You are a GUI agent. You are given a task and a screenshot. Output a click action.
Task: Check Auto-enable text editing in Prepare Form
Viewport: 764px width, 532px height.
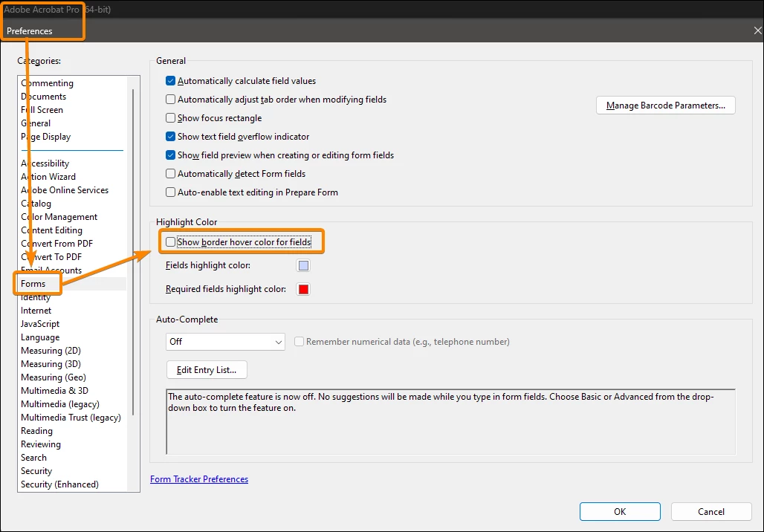170,192
